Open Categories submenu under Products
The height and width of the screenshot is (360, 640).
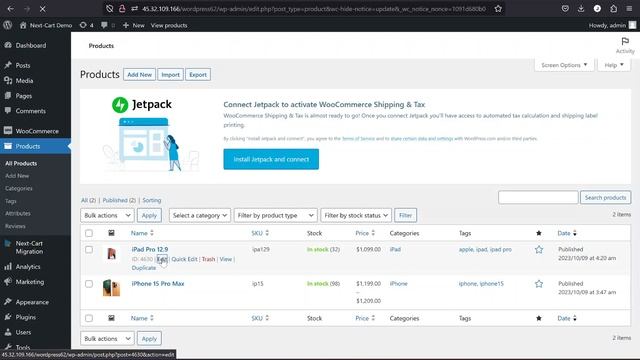pos(19,189)
